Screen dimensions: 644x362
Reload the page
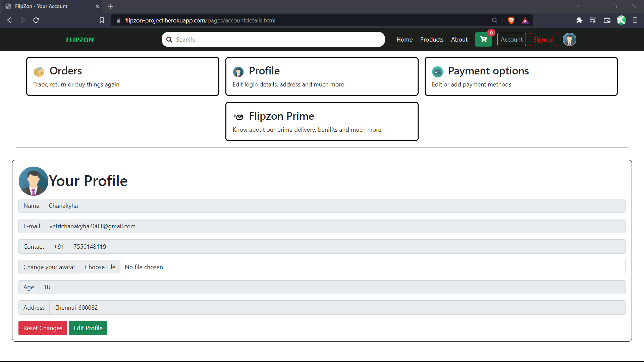pos(36,20)
